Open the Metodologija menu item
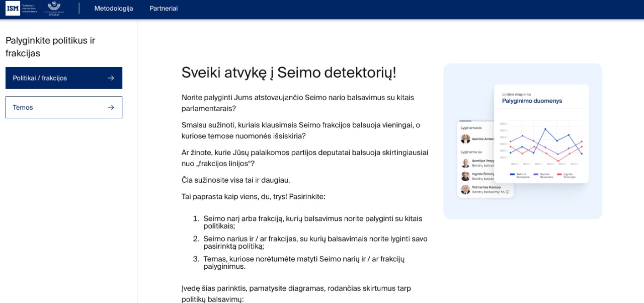 pos(114,9)
